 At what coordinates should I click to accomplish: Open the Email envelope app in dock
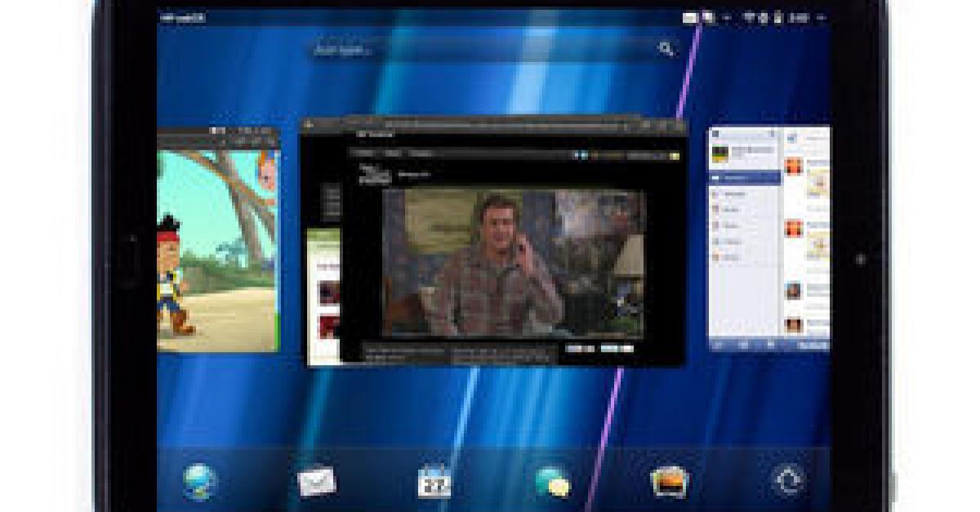[x=317, y=480]
